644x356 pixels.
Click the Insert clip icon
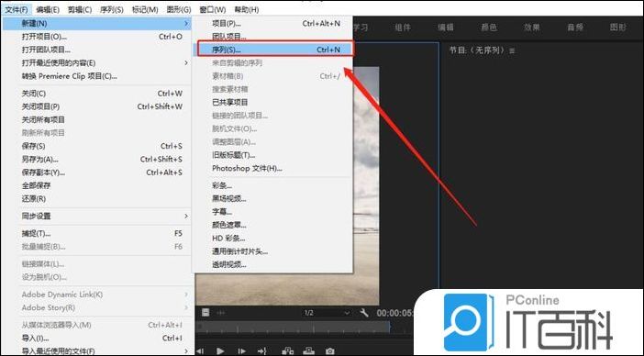pos(287,350)
